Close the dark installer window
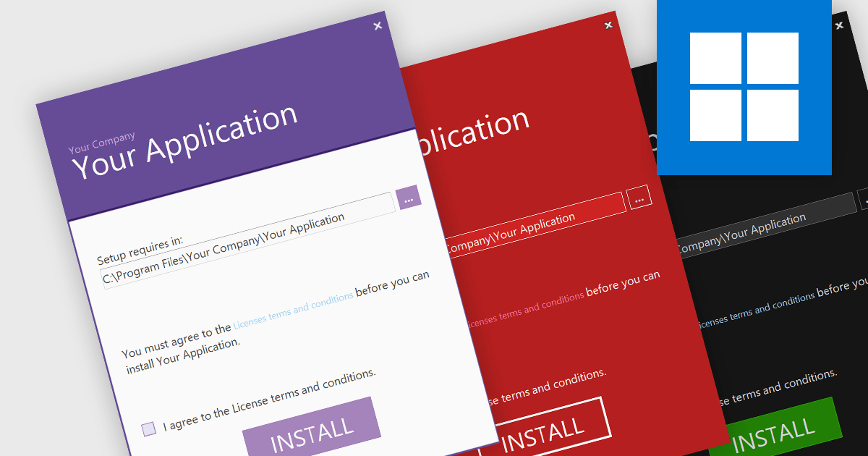 (838, 24)
